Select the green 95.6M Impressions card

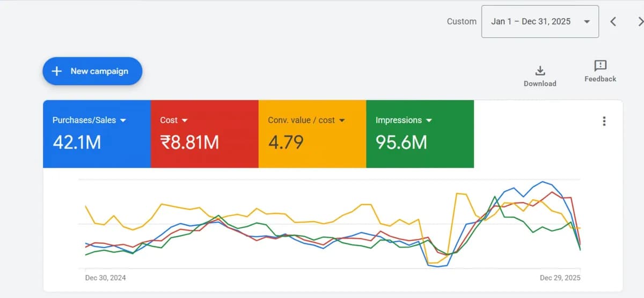pyautogui.click(x=420, y=134)
